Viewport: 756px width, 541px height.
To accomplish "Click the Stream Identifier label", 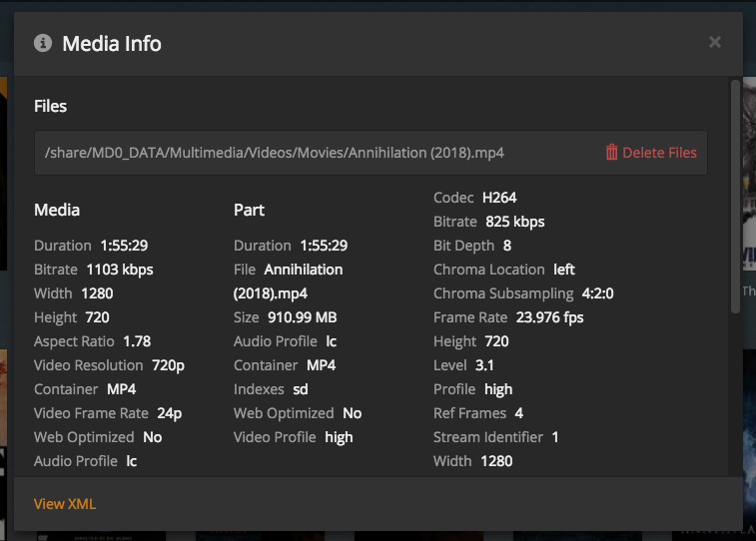I will click(488, 437).
